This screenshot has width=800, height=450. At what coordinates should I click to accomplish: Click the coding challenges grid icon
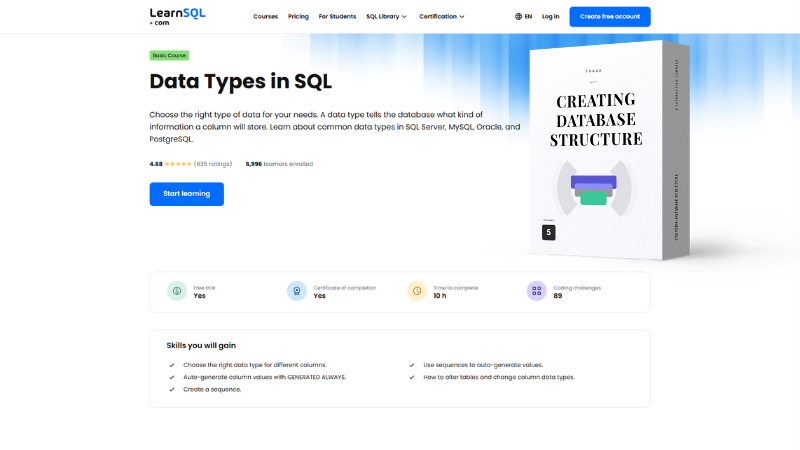coord(537,291)
